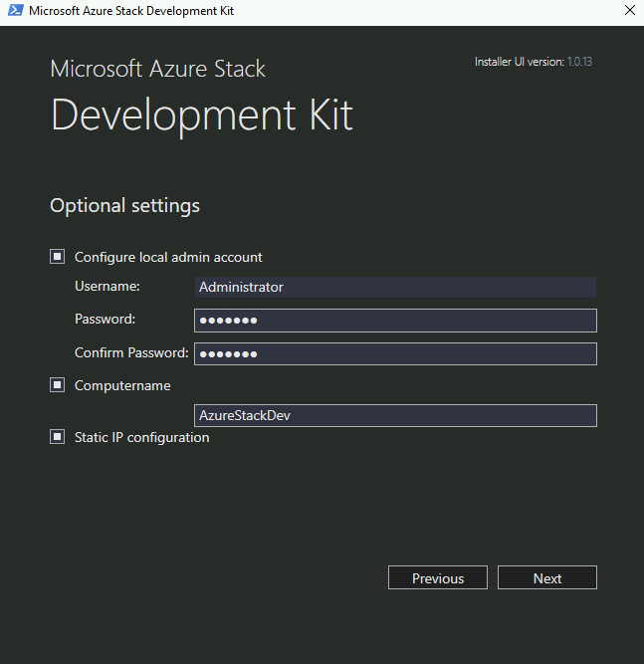Close the Azure Stack installer window
Viewport: 644px width, 664px height.
(x=630, y=10)
